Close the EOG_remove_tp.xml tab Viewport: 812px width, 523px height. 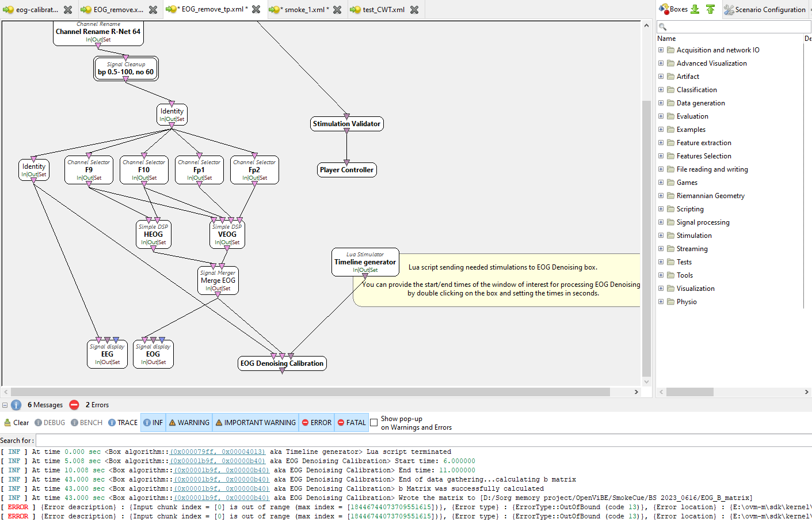256,9
